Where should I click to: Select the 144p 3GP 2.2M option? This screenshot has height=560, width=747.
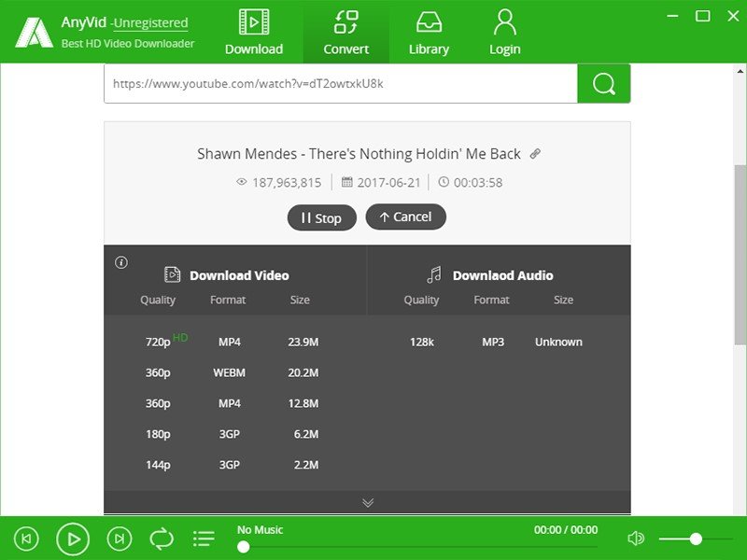(x=235, y=465)
